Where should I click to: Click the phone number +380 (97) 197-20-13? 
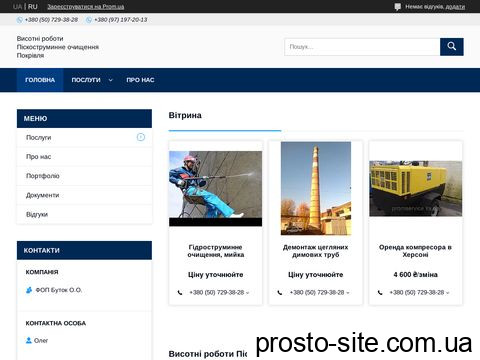tap(121, 20)
